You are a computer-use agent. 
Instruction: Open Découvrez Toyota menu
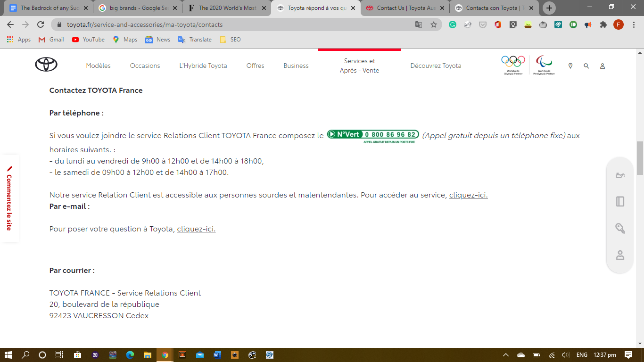pyautogui.click(x=436, y=66)
